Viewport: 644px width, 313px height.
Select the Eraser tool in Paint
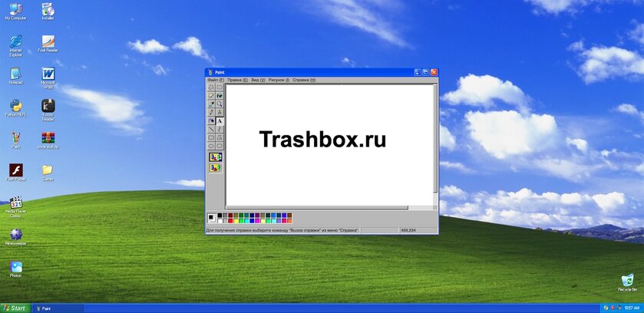click(x=211, y=96)
